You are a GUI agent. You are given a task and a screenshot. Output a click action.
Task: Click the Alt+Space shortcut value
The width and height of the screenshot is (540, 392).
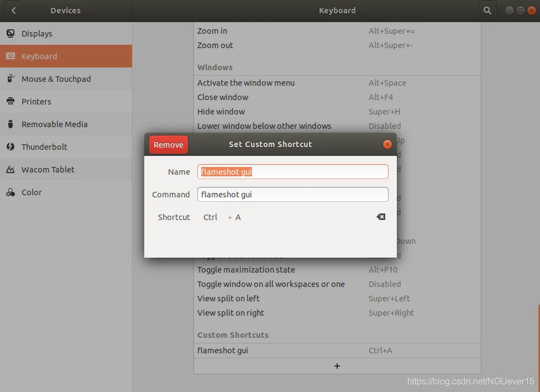387,83
